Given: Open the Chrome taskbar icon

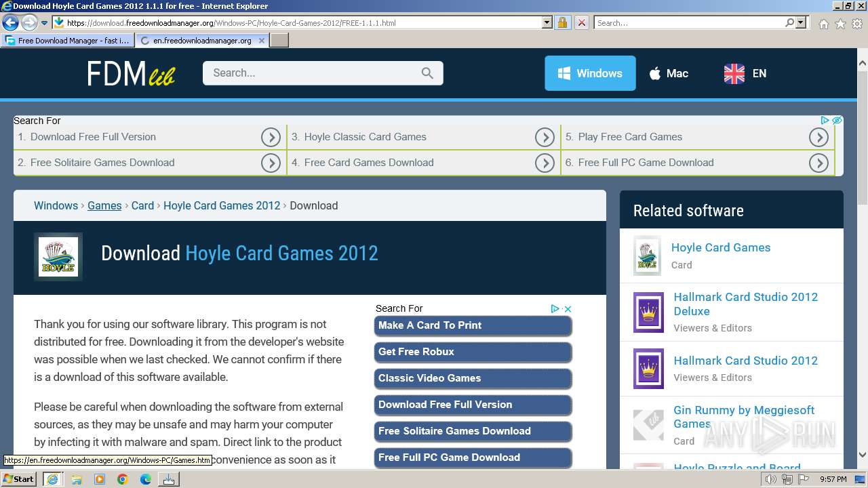Looking at the screenshot, I should click(x=122, y=479).
